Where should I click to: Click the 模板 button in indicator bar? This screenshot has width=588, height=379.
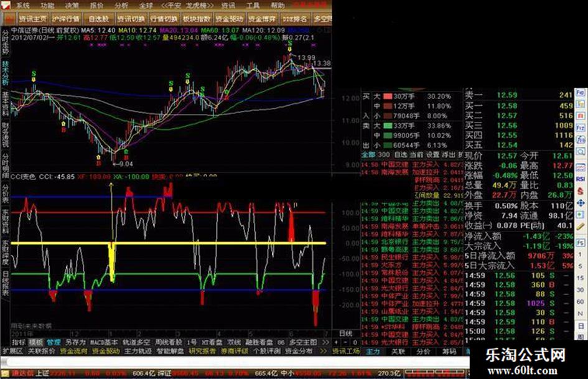point(36,342)
